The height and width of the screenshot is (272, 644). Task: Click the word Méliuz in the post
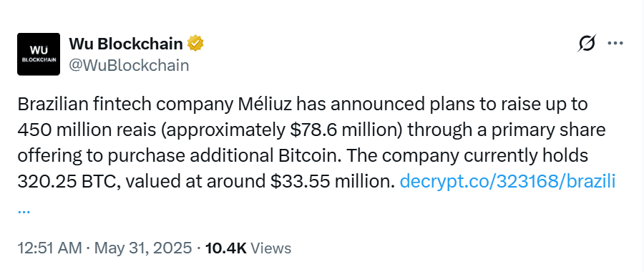tap(265, 105)
